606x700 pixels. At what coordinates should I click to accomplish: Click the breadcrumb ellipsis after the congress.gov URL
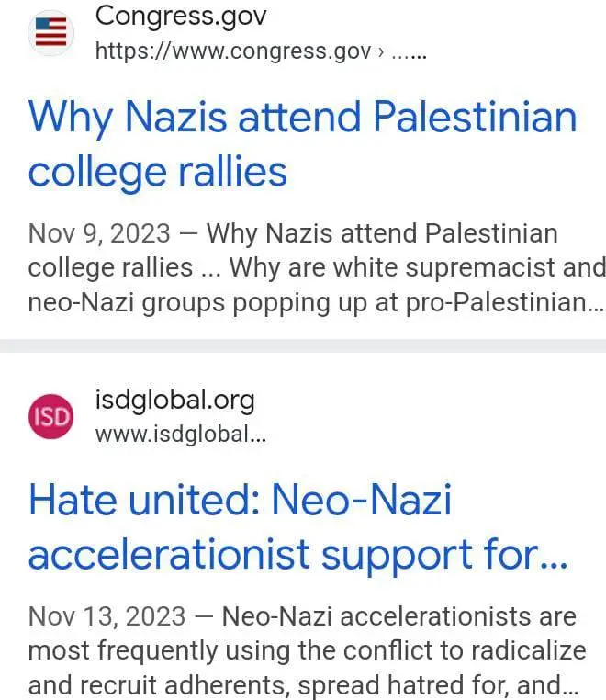pyautogui.click(x=410, y=52)
